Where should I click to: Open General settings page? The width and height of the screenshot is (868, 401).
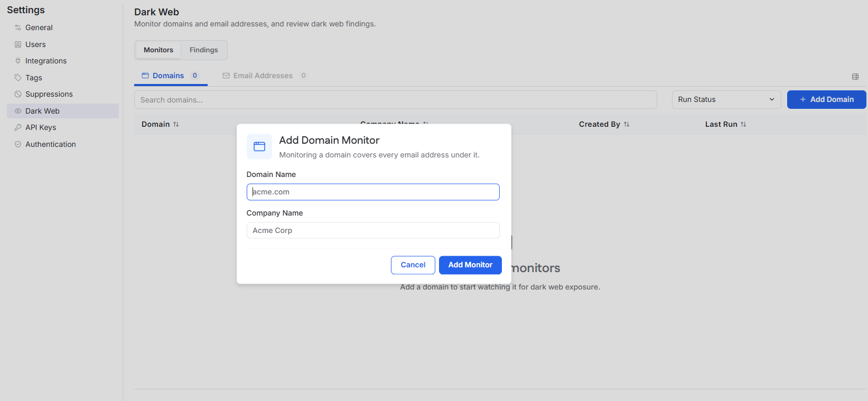pos(63,27)
